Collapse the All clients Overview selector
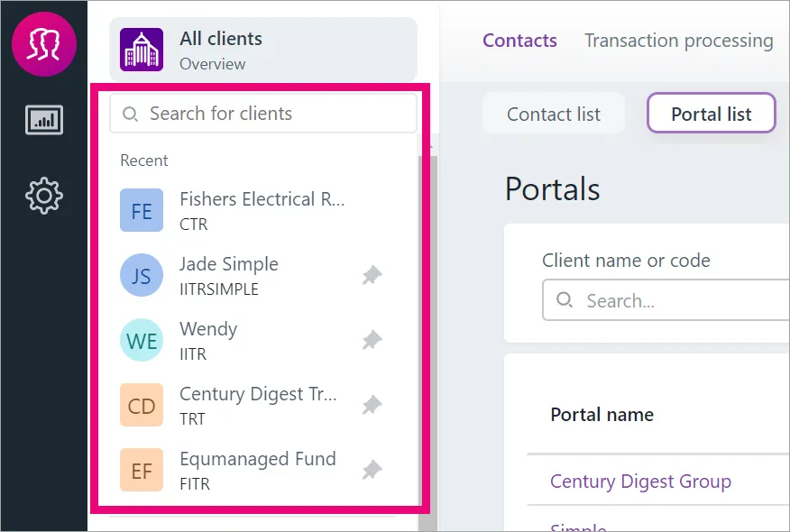 (263, 50)
